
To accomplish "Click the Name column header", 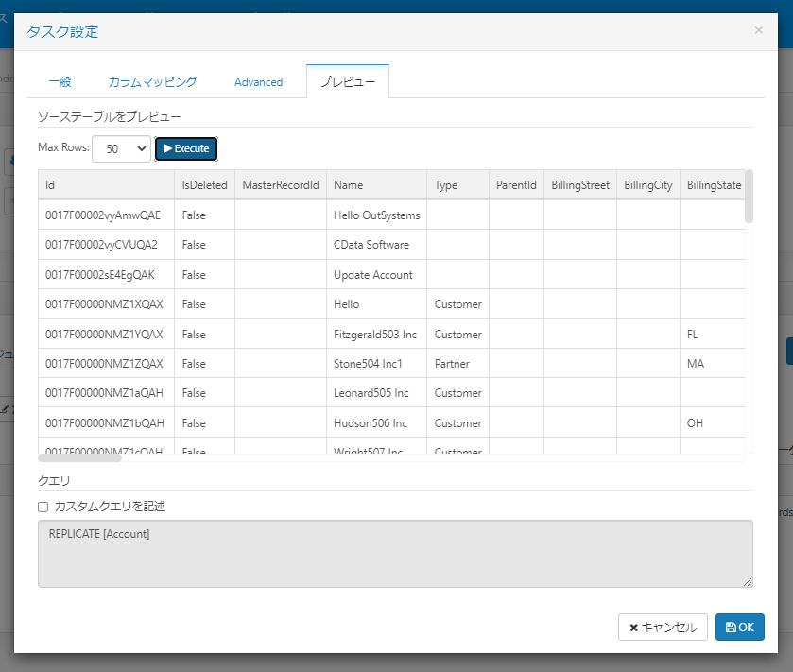I will click(377, 185).
